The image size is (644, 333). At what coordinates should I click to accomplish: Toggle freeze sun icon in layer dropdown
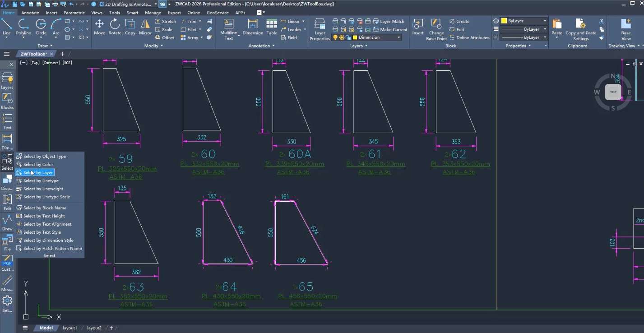pyautogui.click(x=341, y=37)
